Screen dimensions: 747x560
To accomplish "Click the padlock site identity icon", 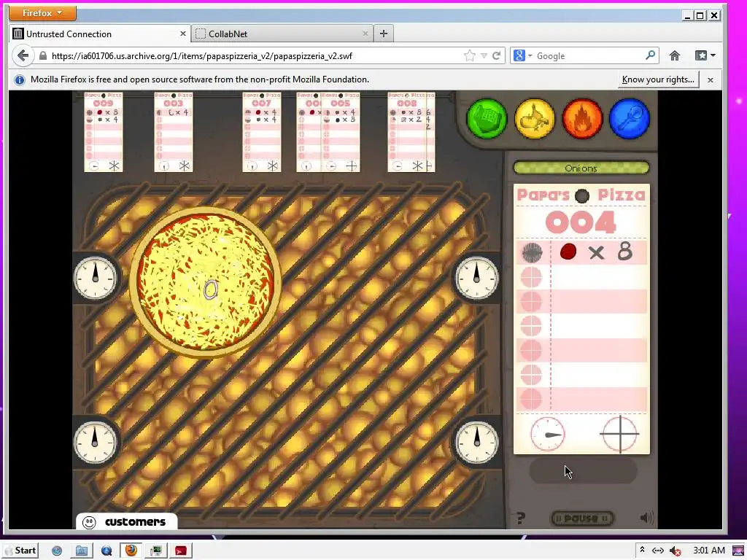I will 43,55.
